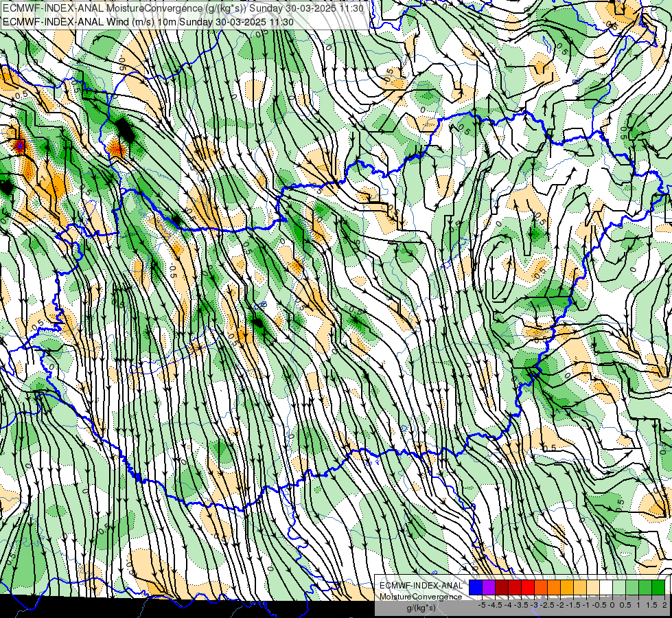672x618 pixels.
Task: Click the blue legend swatch below -5
Action: pyautogui.click(x=476, y=587)
